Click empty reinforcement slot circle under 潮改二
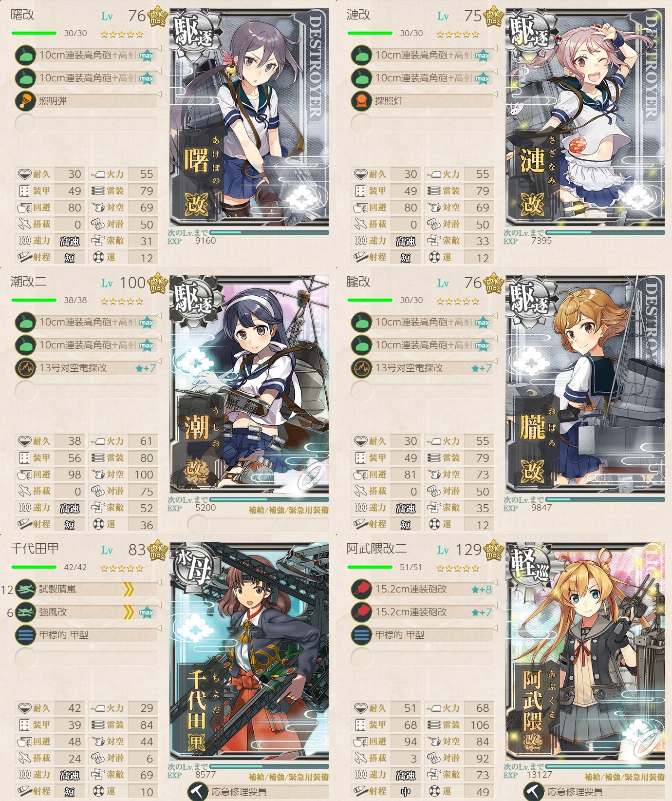 (198, 524)
